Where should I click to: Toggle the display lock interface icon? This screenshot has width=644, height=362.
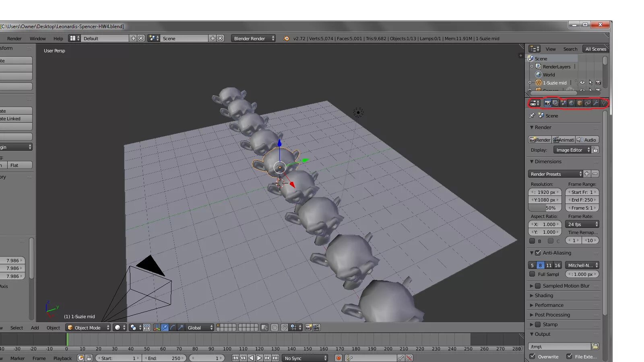click(595, 150)
